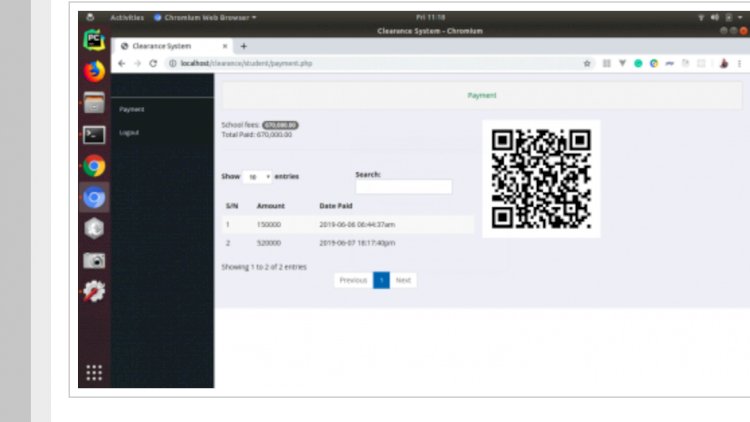
Task: Click the QR code image
Action: 541,179
